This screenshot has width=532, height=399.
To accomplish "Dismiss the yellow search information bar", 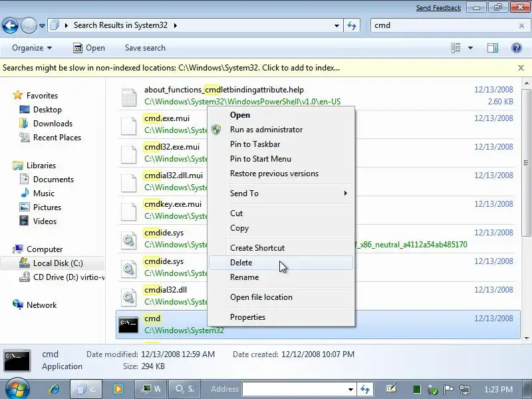I will point(521,68).
